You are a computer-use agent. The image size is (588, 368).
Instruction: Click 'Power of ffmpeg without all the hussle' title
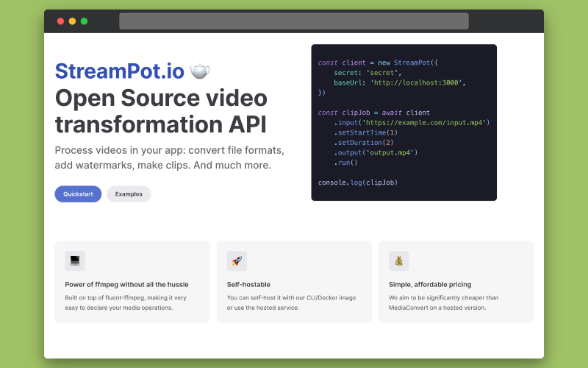[x=126, y=285]
